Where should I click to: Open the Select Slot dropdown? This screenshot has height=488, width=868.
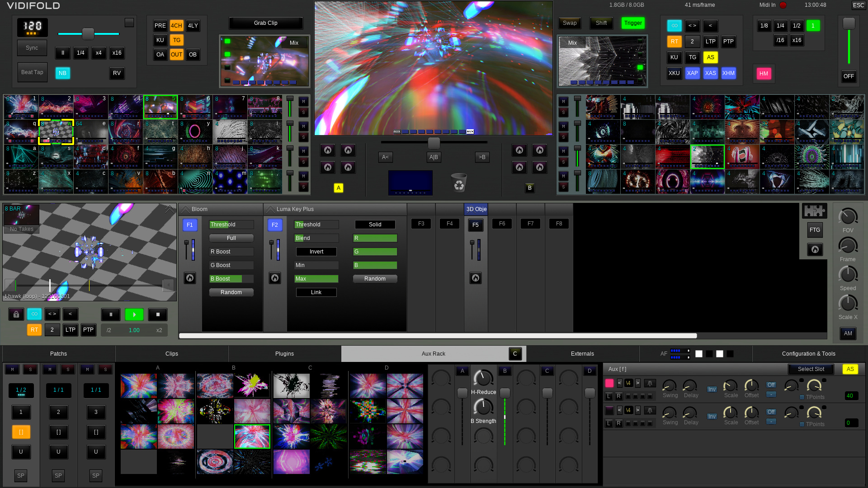pos(811,369)
